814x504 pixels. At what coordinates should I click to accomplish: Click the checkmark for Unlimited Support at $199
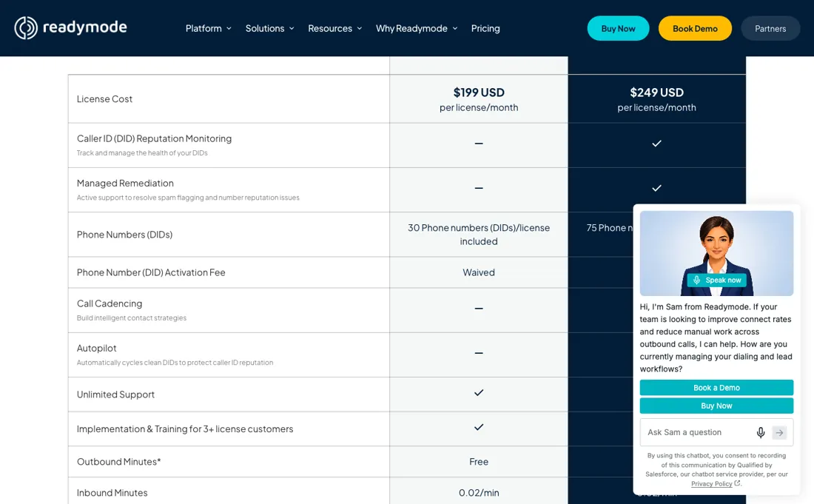click(x=479, y=393)
